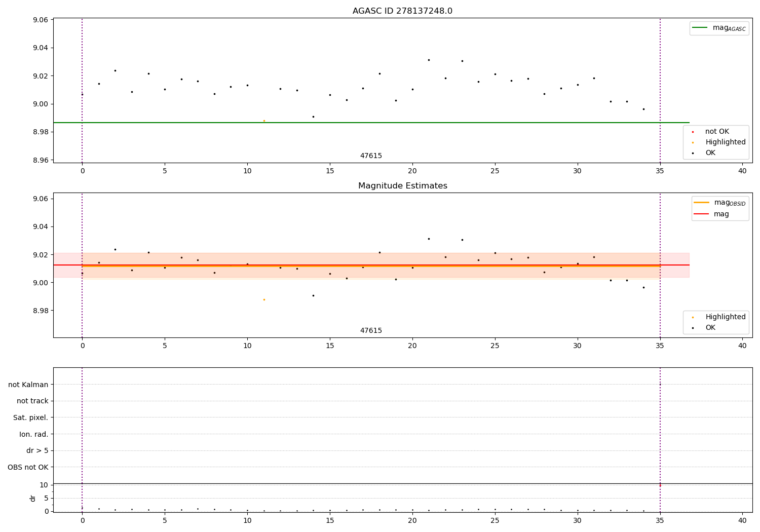The image size is (760, 532).
Task: Click the 'not Kalman' axis label
Action: click(x=28, y=385)
